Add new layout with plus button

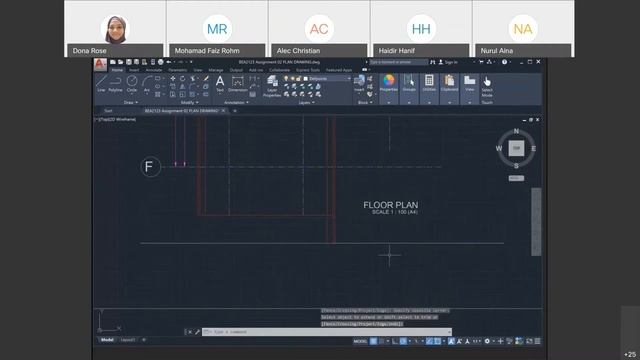144,340
